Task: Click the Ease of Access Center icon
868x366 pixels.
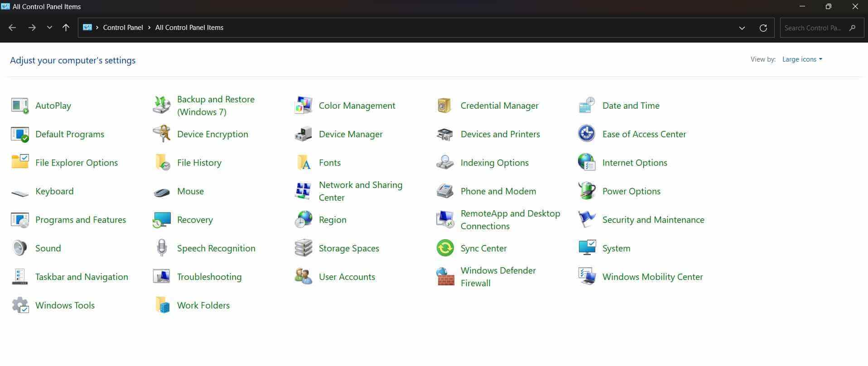Action: (587, 134)
